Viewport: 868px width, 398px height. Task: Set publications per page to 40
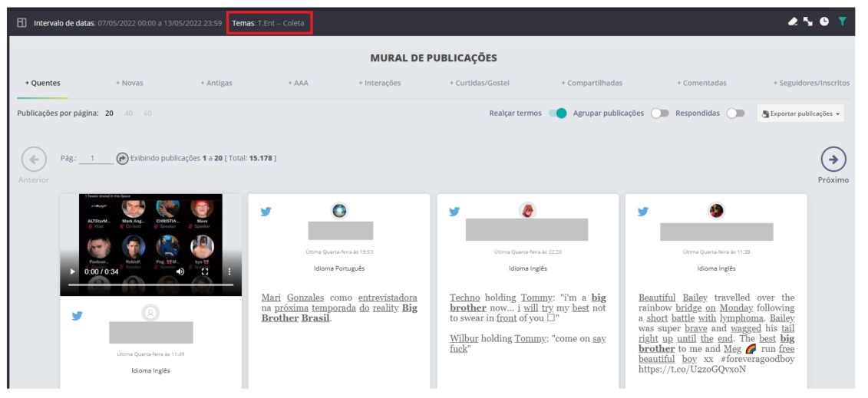pos(128,113)
